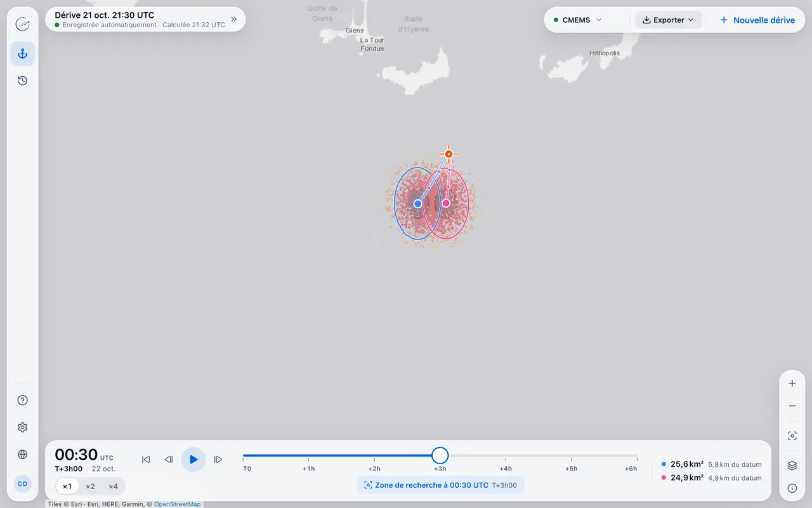Toggle the pink 24,9 km² drift zone

click(x=711, y=478)
